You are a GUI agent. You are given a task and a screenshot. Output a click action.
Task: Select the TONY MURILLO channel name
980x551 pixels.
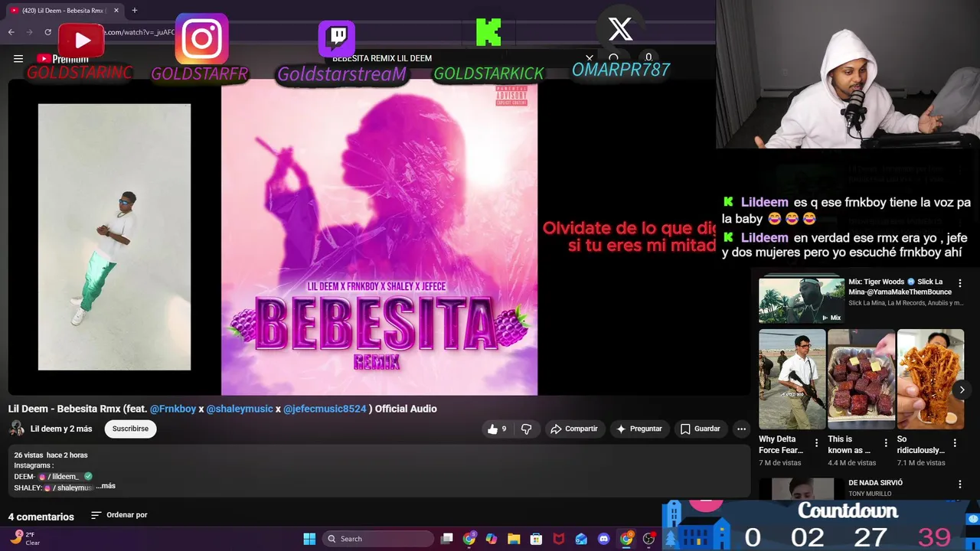[x=870, y=494]
